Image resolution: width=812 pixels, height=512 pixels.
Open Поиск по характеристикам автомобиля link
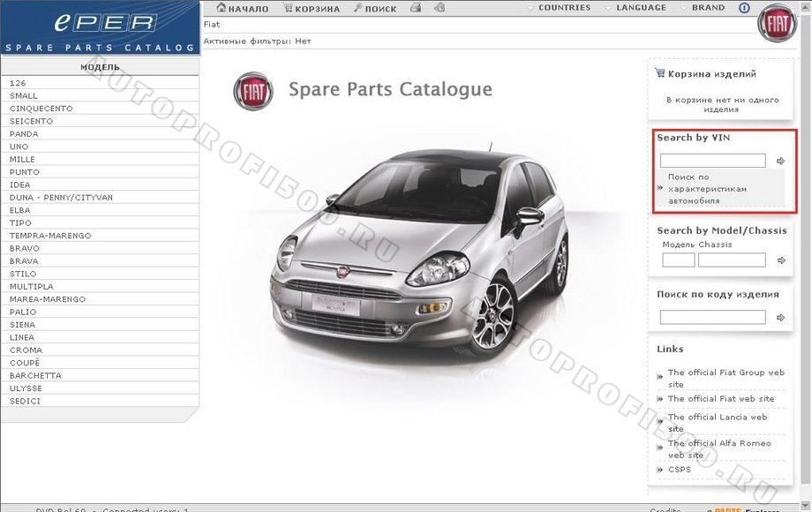pyautogui.click(x=707, y=188)
